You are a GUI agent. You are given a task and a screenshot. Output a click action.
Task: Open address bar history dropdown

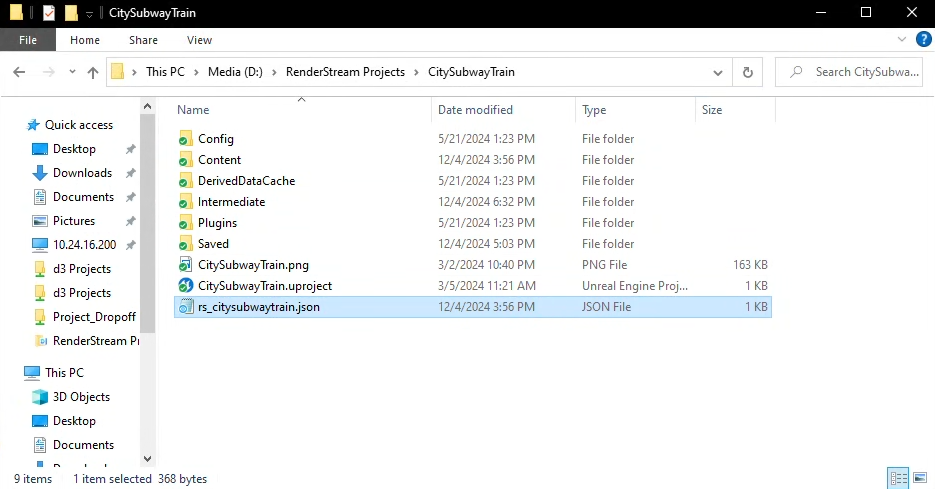pos(718,72)
